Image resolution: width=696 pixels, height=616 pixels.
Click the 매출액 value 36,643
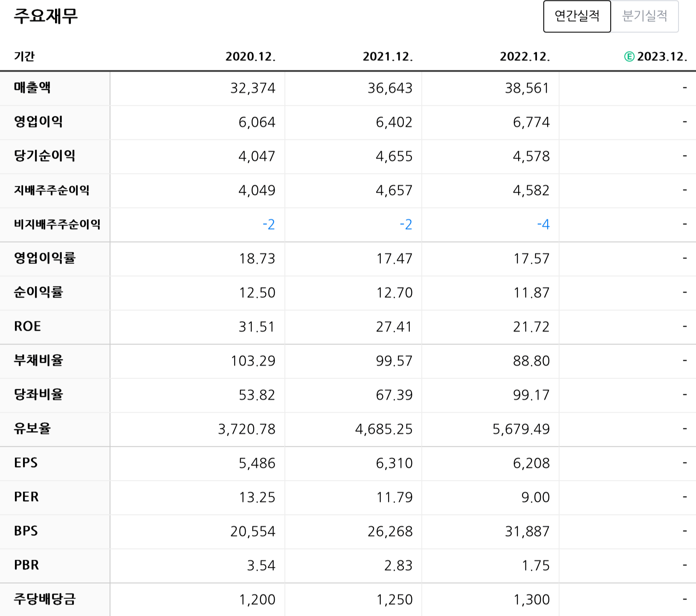pyautogui.click(x=390, y=88)
